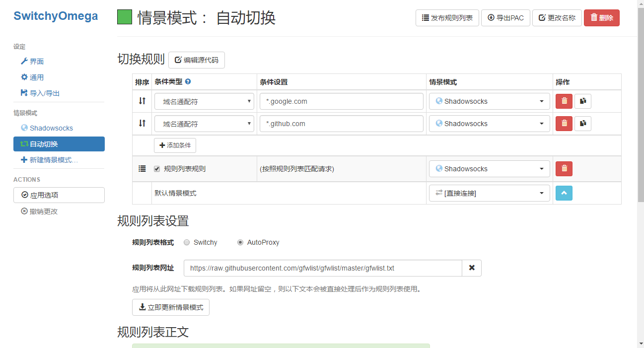This screenshot has width=644, height=348.
Task: Delete the *.github.com rule with the trash icon
Action: click(564, 124)
